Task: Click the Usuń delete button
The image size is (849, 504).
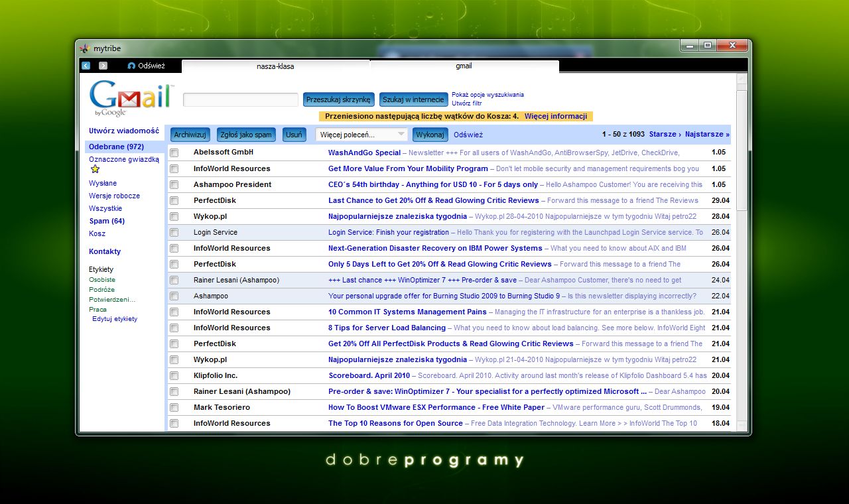Action: coord(293,135)
